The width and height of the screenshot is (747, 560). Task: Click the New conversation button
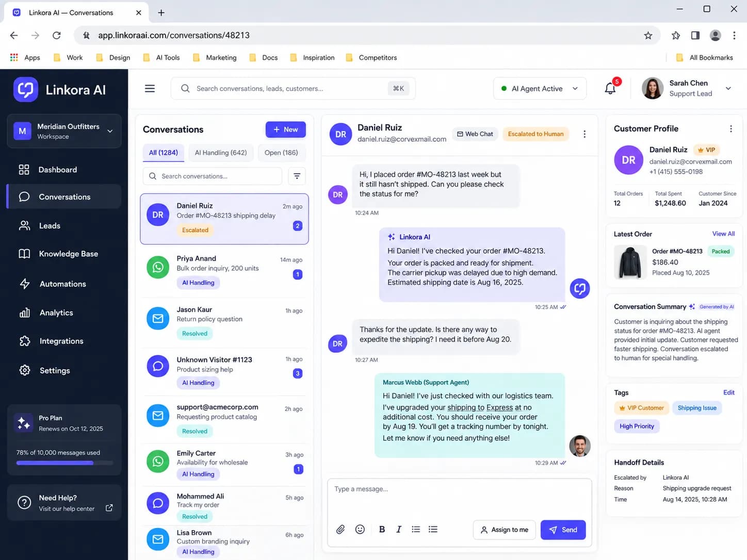tap(286, 129)
